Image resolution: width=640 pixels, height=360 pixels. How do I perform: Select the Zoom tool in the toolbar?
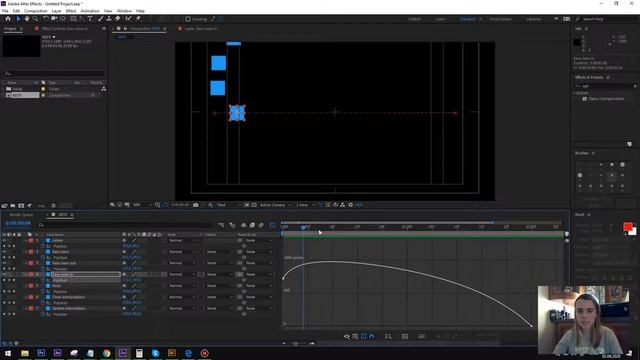point(36,19)
